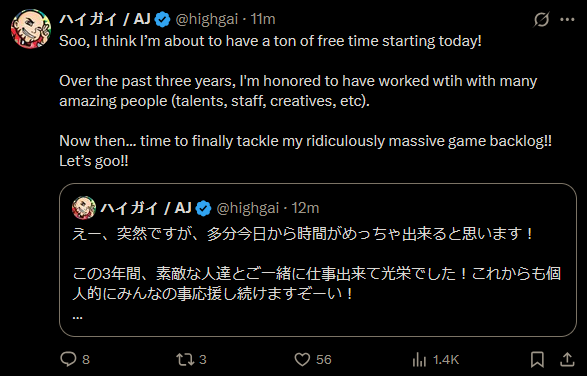Screen dimensions: 587x376
Task: Open the Grok slash-circle icon
Action: coord(541,19)
